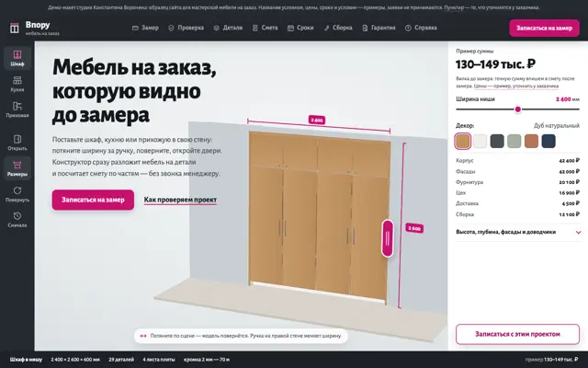Open the Гарантия nav item
588x368 pixels.
point(379,28)
